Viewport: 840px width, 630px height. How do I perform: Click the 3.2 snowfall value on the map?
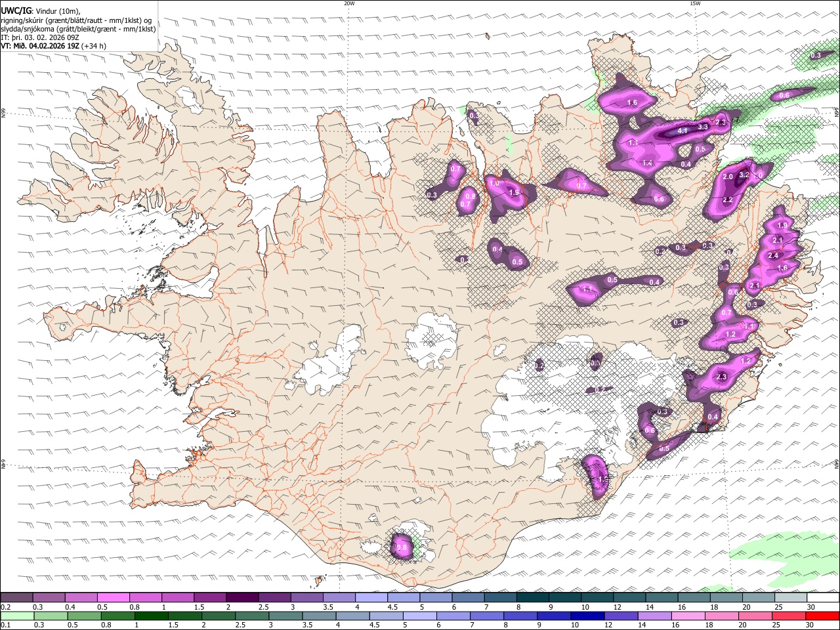click(x=744, y=175)
